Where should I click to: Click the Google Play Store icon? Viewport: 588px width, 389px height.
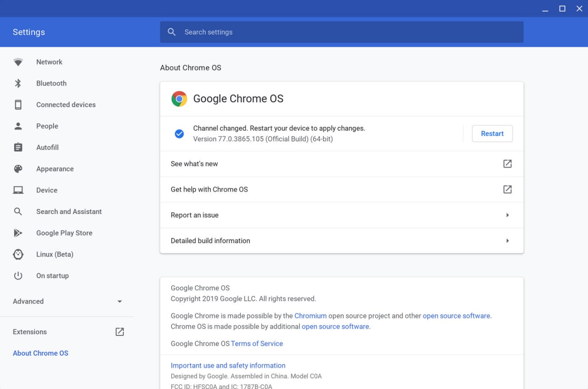[18, 233]
